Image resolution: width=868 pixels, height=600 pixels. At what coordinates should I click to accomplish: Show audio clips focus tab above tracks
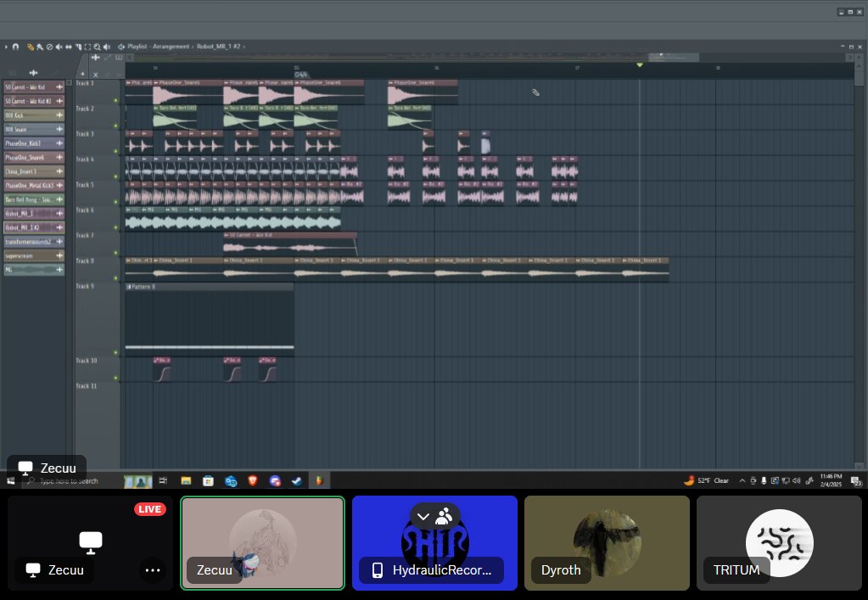click(x=96, y=58)
